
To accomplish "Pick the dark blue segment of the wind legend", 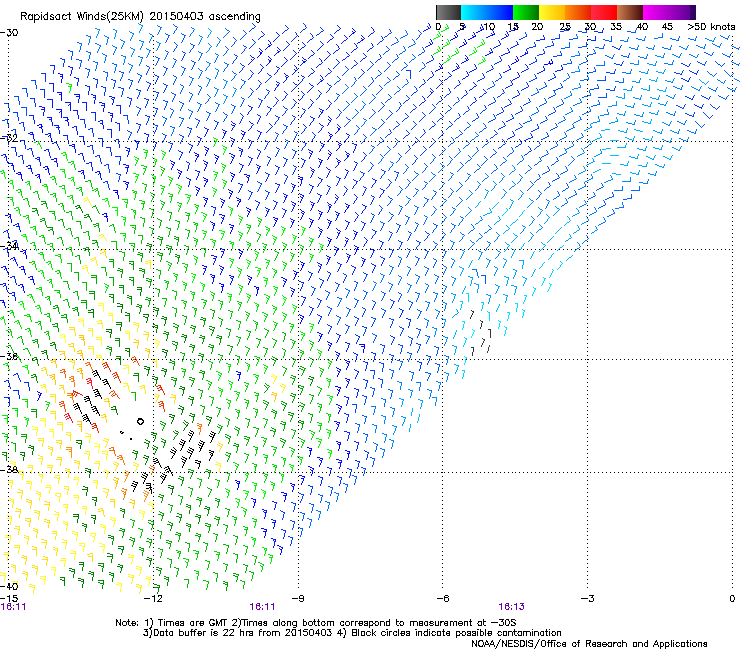I will [x=500, y=12].
